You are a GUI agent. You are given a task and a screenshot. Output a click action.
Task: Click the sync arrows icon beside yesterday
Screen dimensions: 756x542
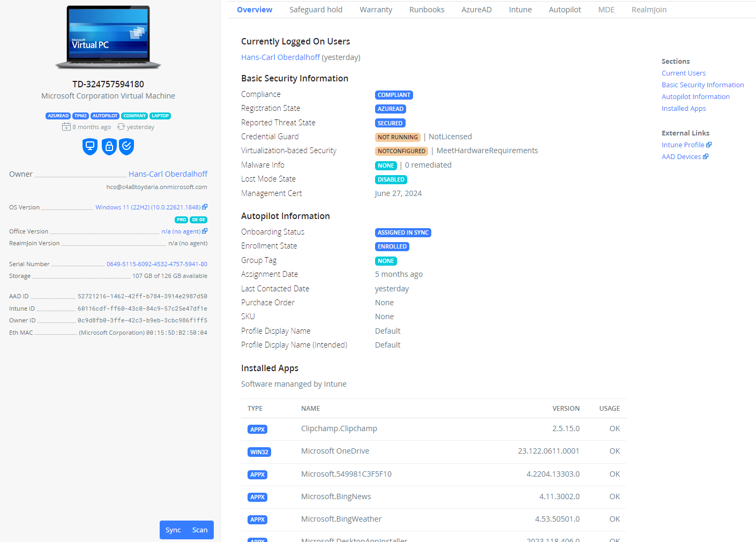click(x=121, y=127)
